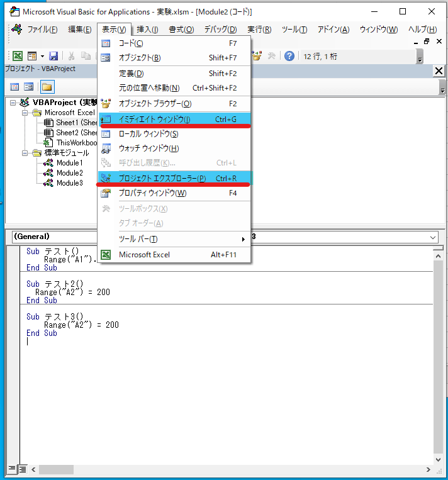Show ウォッチ ウィンドウ(H) from the menu

174,148
